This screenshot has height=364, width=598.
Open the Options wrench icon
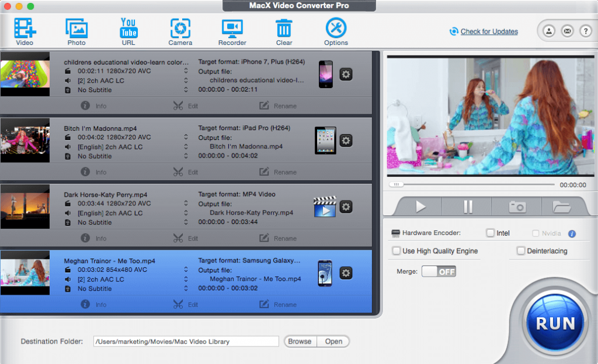(x=336, y=28)
